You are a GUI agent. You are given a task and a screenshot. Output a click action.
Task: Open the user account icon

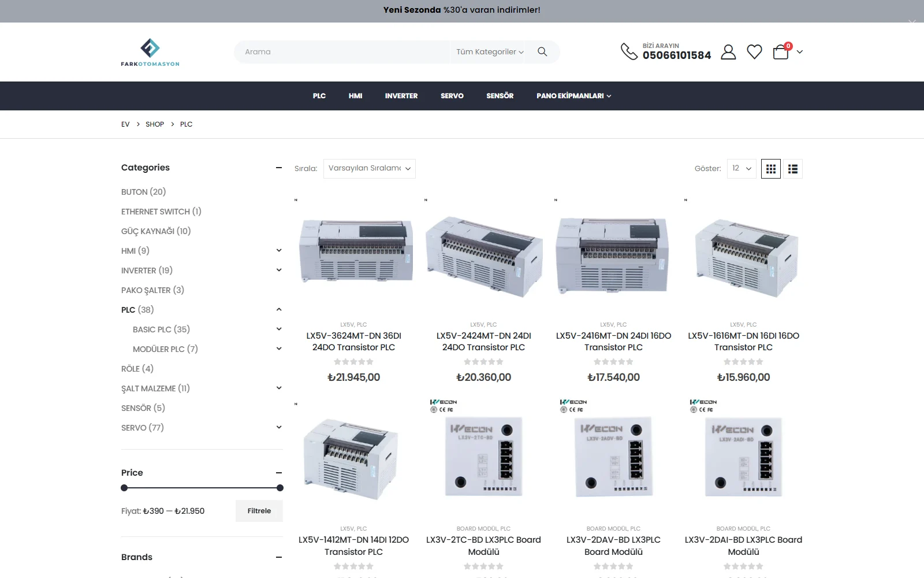[728, 52]
